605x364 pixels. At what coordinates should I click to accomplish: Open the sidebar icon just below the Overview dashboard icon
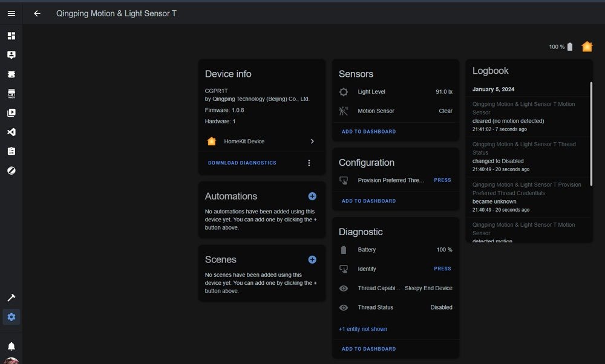coord(11,55)
